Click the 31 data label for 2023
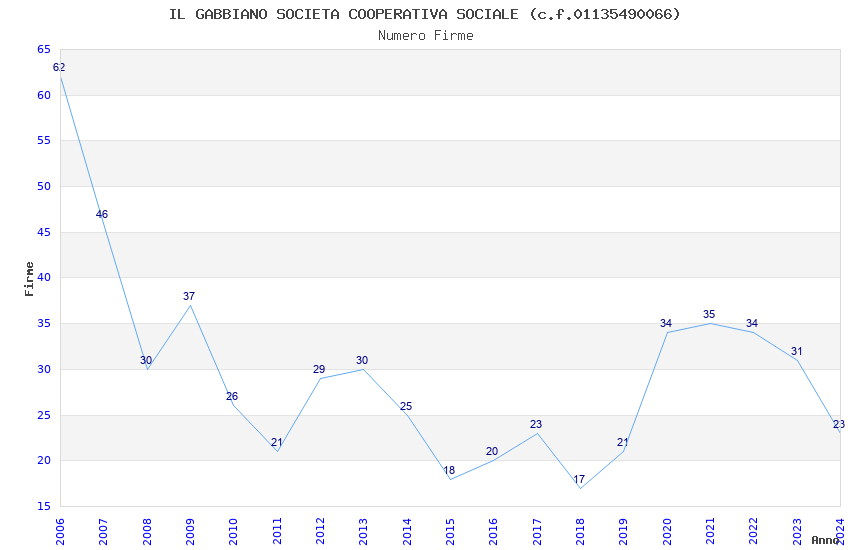The image size is (850, 550). click(x=796, y=352)
